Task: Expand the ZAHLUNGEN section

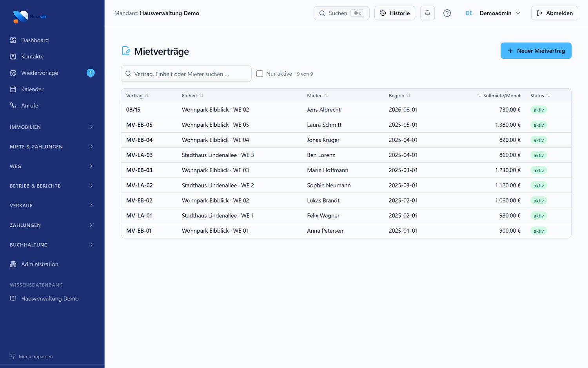Action: coord(52,225)
